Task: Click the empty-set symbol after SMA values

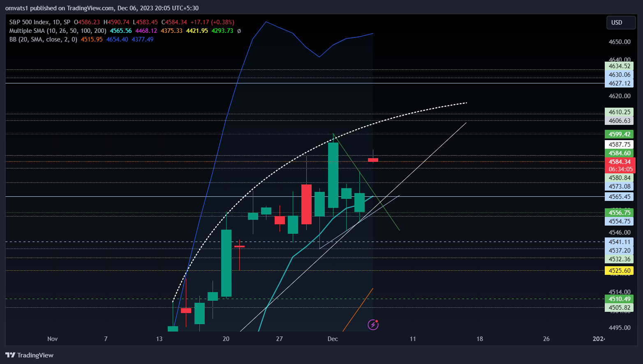Action: coord(239,31)
